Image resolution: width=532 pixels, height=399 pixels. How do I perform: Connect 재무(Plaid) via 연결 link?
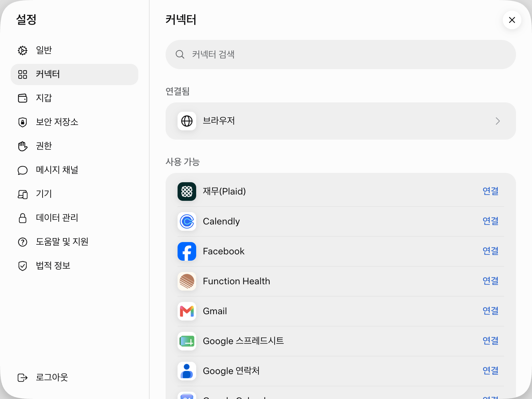[490, 191]
